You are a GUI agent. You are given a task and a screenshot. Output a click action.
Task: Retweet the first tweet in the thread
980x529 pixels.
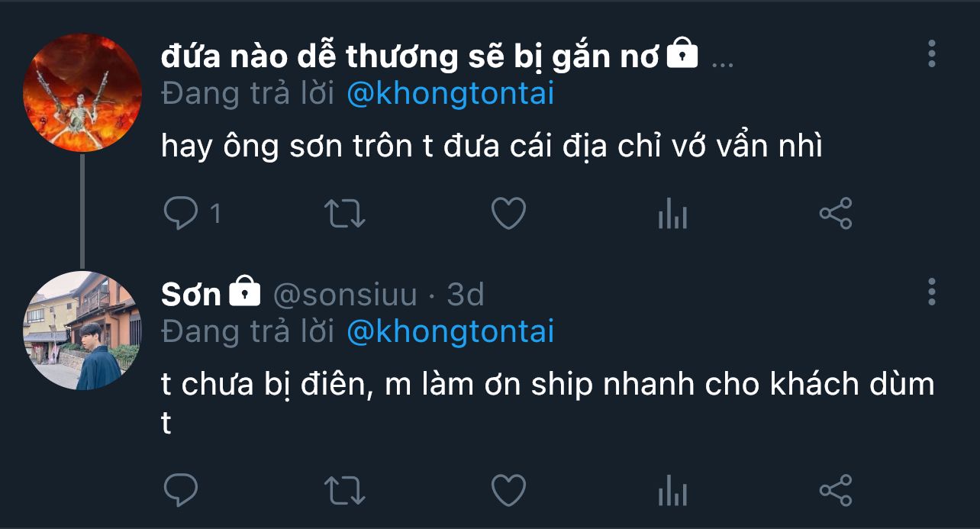(345, 214)
